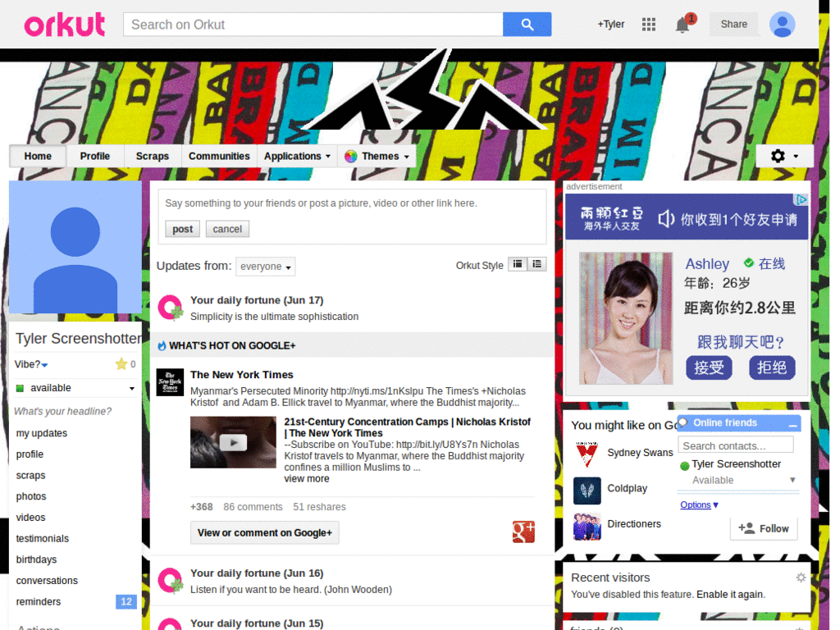Open the Google apps grid icon
Viewport: 840px width, 630px height.
[x=649, y=24]
